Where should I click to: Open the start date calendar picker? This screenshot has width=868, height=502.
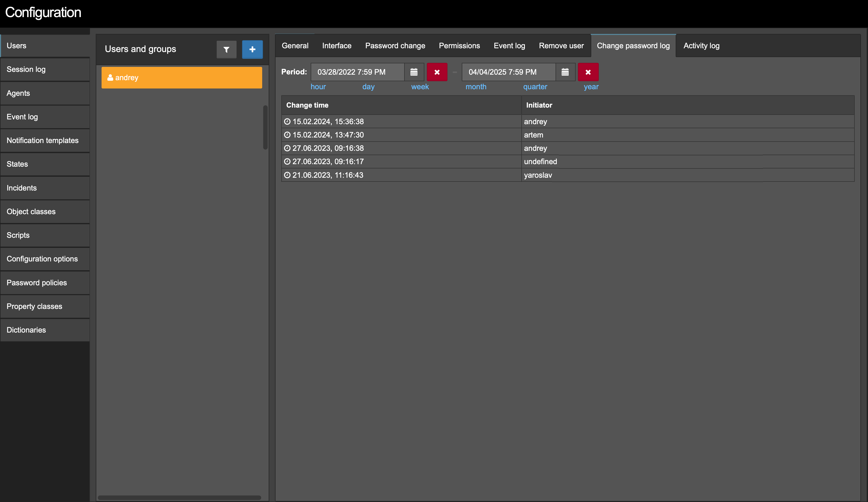(x=414, y=72)
